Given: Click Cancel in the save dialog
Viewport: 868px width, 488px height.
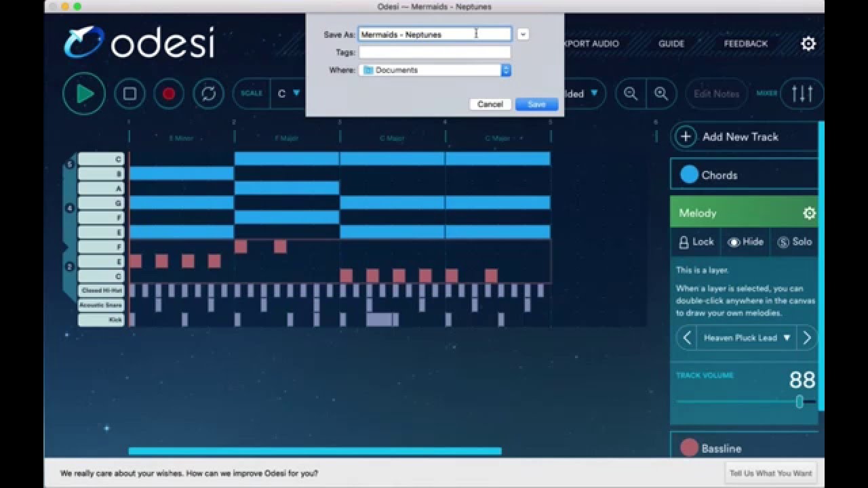Looking at the screenshot, I should tap(490, 104).
